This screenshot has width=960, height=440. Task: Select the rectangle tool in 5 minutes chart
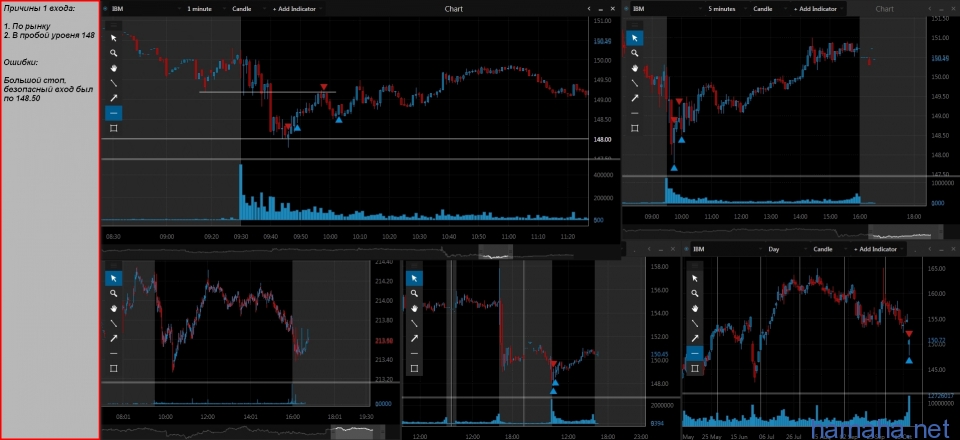coord(634,128)
